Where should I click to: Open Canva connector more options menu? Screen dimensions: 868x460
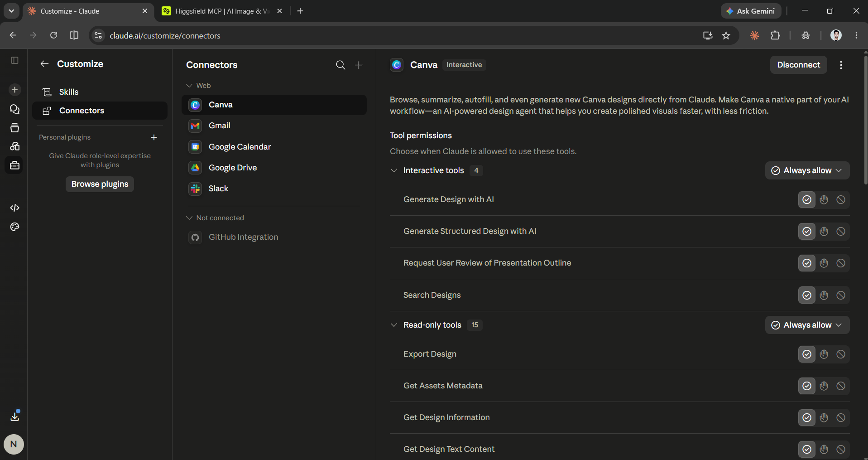point(841,65)
